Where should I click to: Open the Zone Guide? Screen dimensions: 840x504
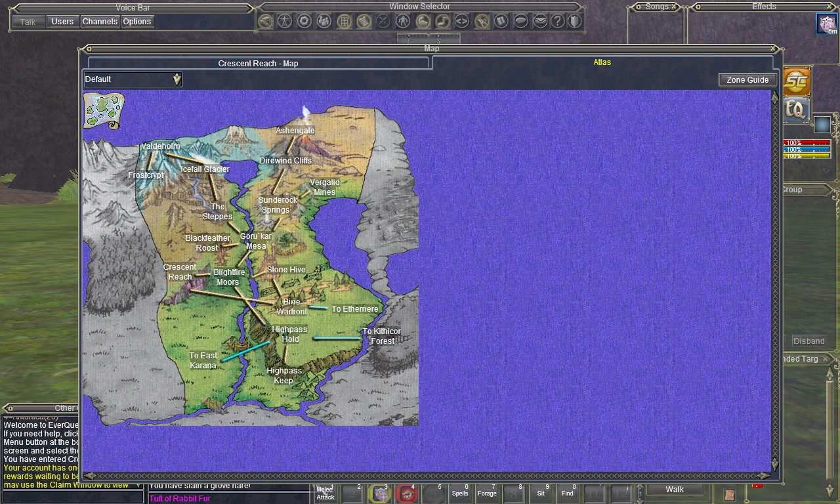747,79
